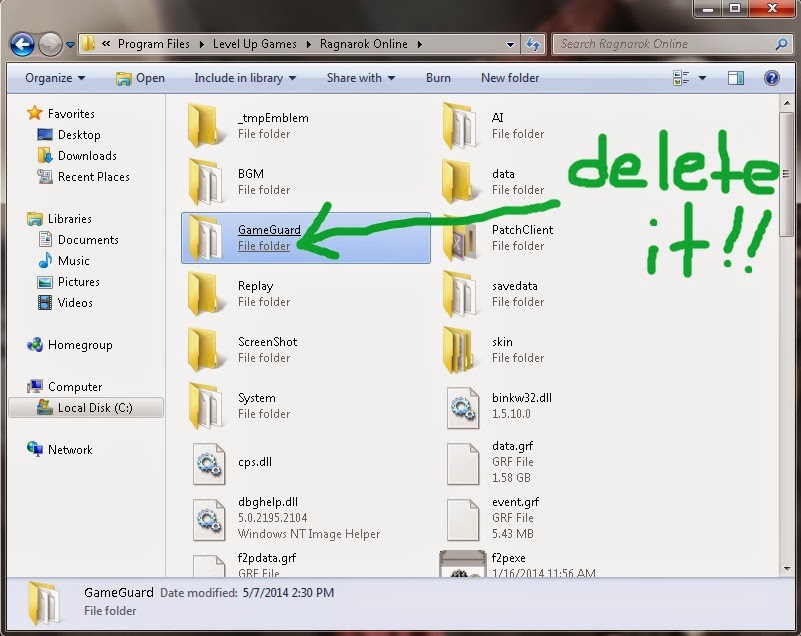Click the f2pexe file name
Image resolution: width=801 pixels, height=636 pixels.
pyautogui.click(x=509, y=558)
